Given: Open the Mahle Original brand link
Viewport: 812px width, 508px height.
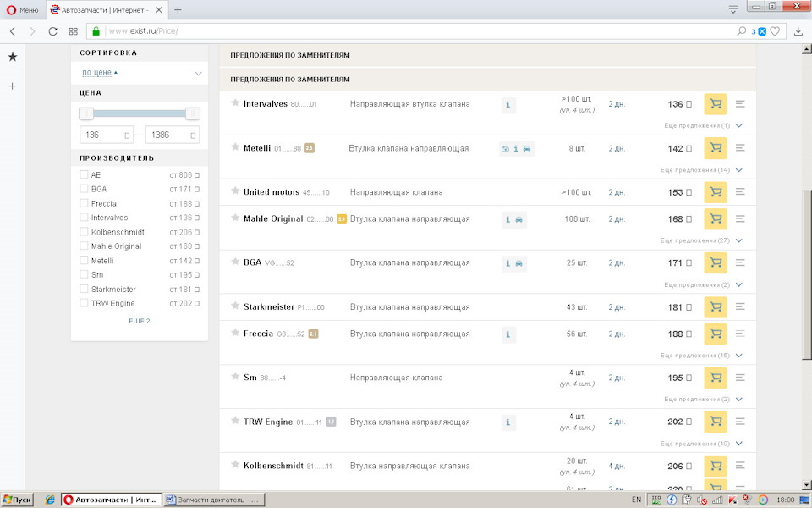Looking at the screenshot, I should point(273,218).
